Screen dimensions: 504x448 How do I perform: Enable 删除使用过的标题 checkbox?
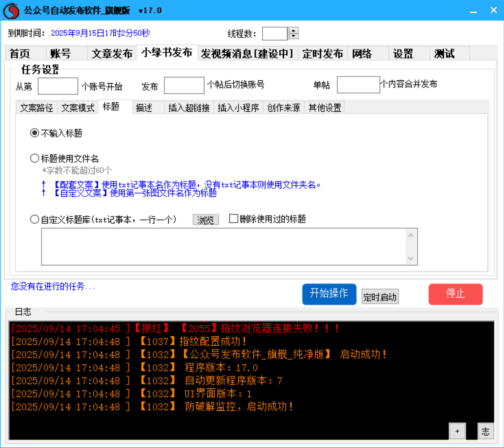click(x=233, y=219)
